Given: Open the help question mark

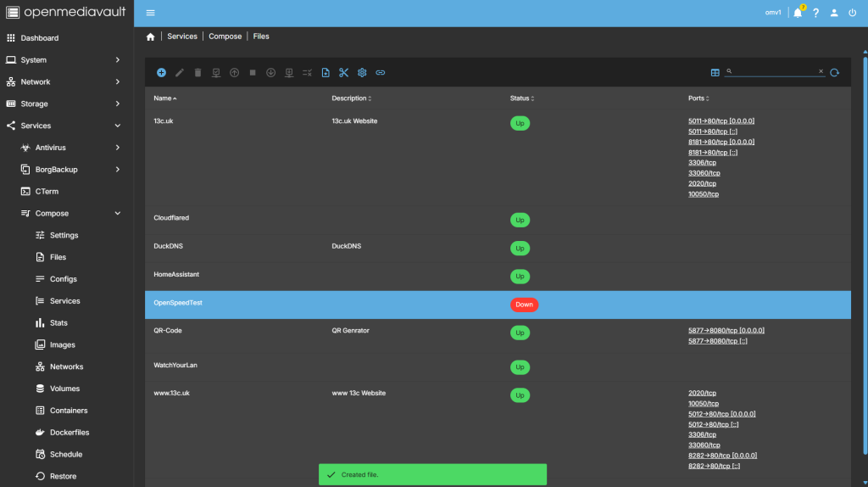Looking at the screenshot, I should [x=816, y=13].
